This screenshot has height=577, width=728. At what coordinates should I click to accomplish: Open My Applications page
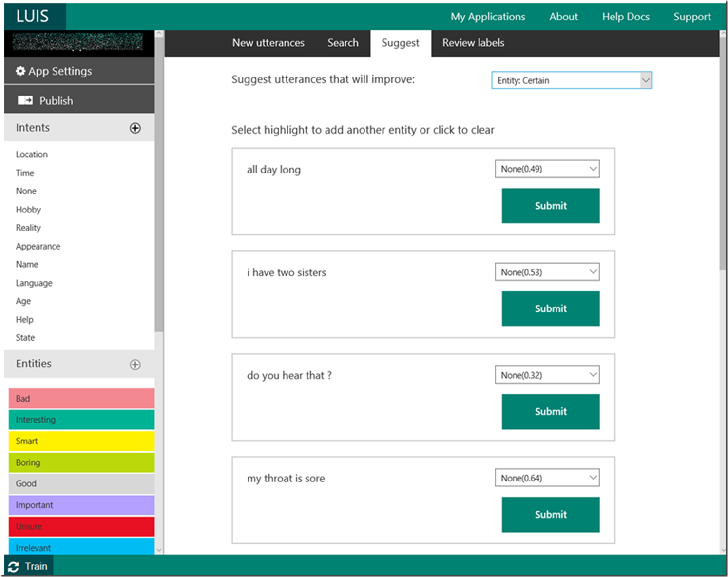point(488,17)
